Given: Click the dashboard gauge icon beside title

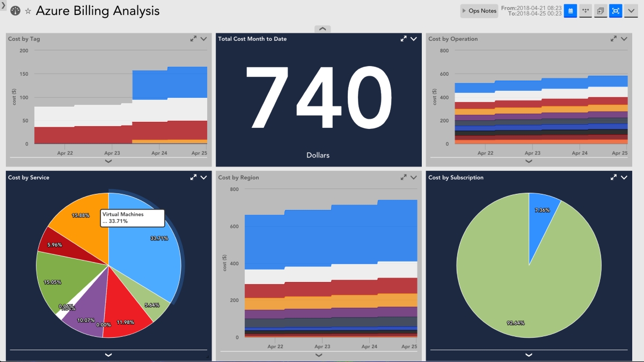Looking at the screenshot, I should (15, 11).
